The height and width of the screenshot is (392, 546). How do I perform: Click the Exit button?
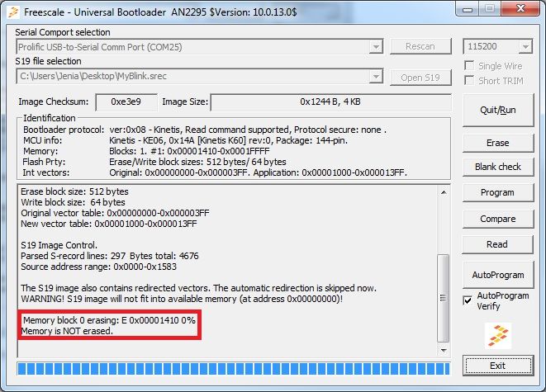498,366
